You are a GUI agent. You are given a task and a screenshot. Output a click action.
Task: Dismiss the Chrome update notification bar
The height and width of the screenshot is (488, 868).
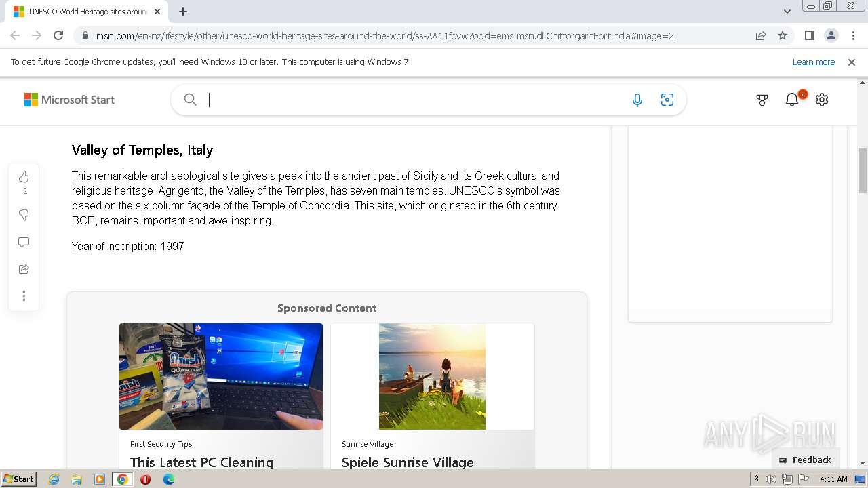pos(852,62)
